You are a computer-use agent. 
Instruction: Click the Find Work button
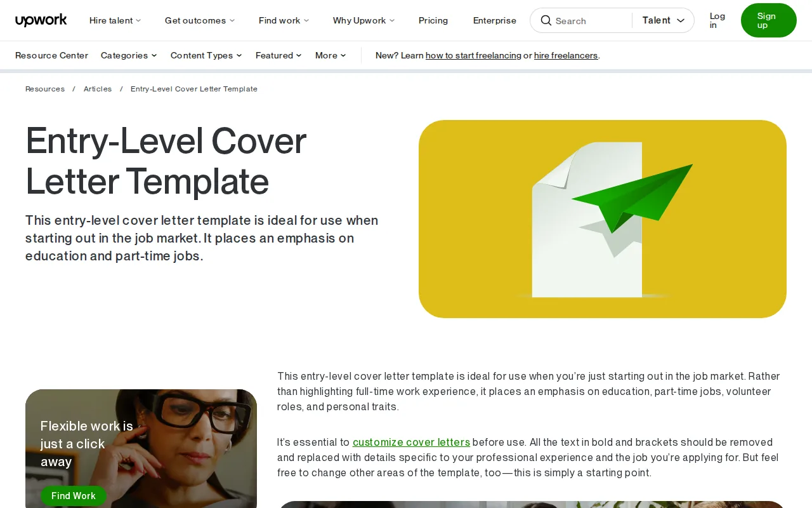click(74, 496)
